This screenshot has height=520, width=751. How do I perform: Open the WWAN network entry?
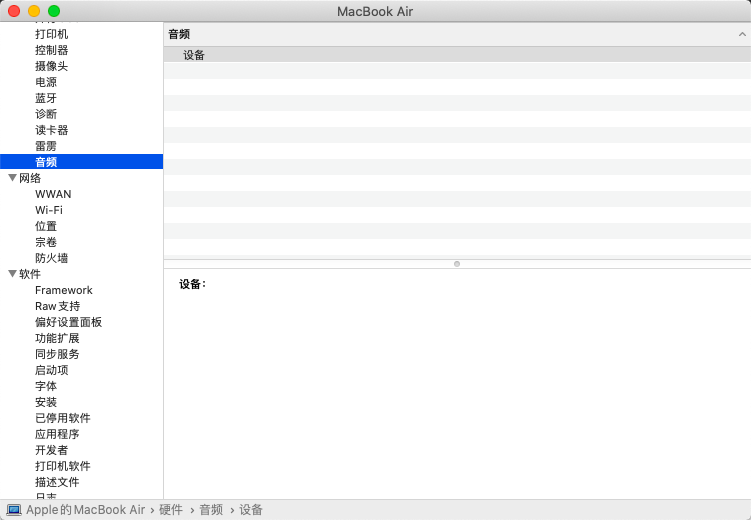click(53, 194)
